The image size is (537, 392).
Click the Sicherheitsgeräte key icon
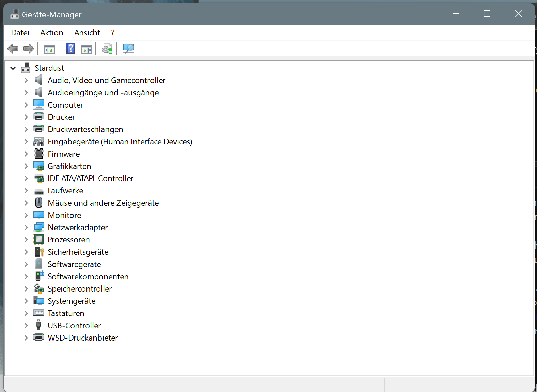pos(40,252)
